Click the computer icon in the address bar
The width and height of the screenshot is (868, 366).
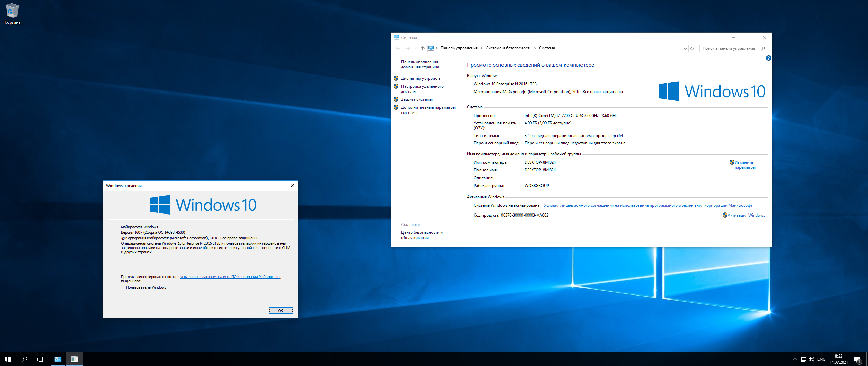click(x=431, y=48)
